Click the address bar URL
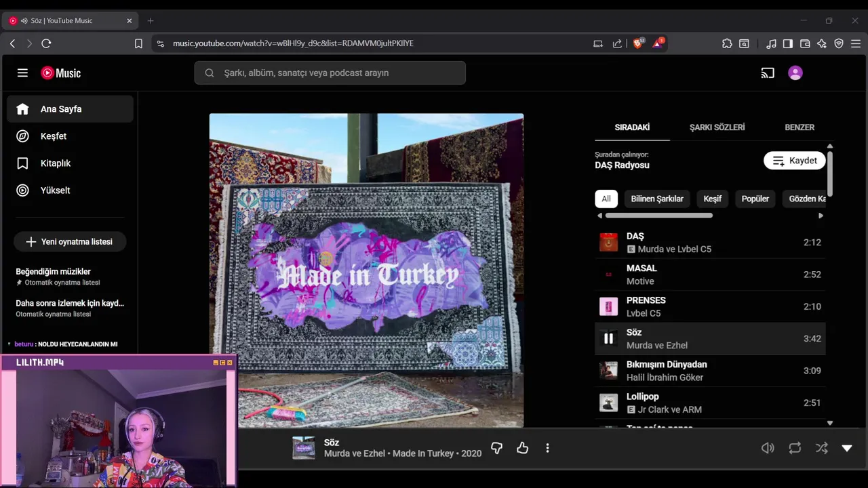This screenshot has height=488, width=868. 293,43
